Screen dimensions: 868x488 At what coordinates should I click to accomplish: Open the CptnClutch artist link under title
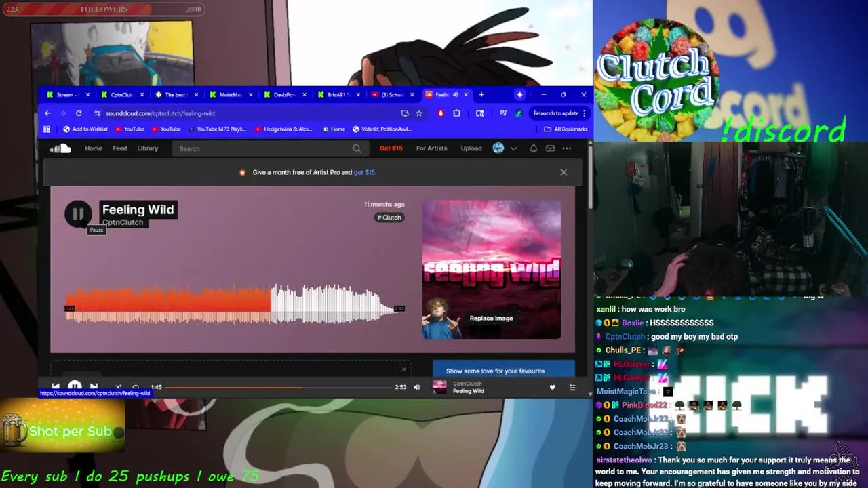coord(123,222)
